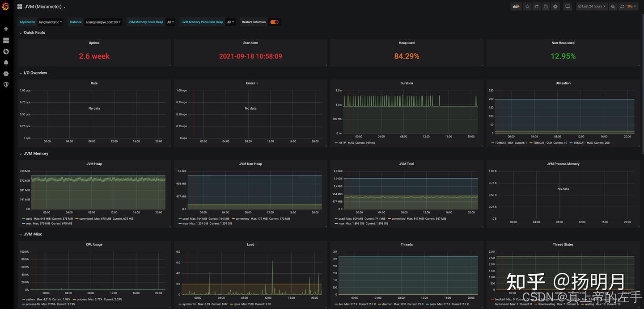Open the Configuration gear in sidebar

(x=6, y=74)
